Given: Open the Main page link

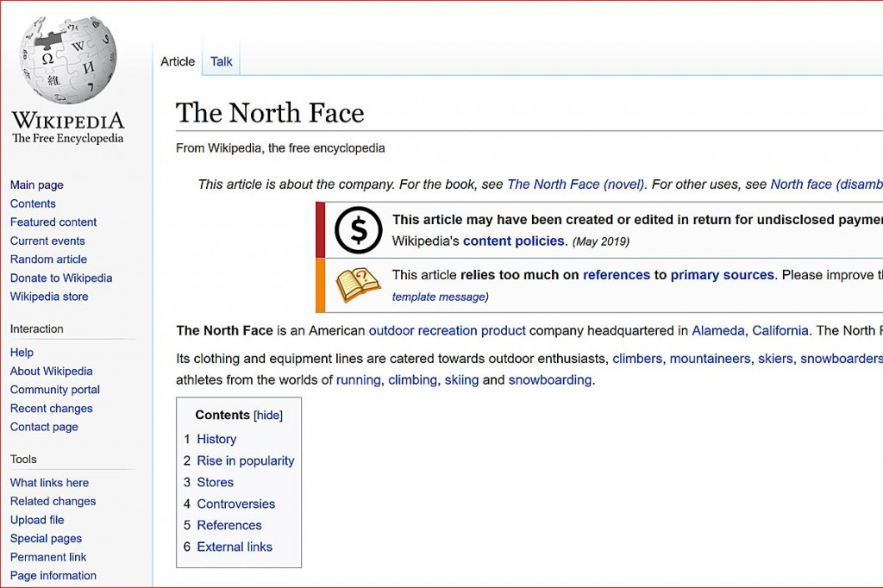Looking at the screenshot, I should point(36,185).
